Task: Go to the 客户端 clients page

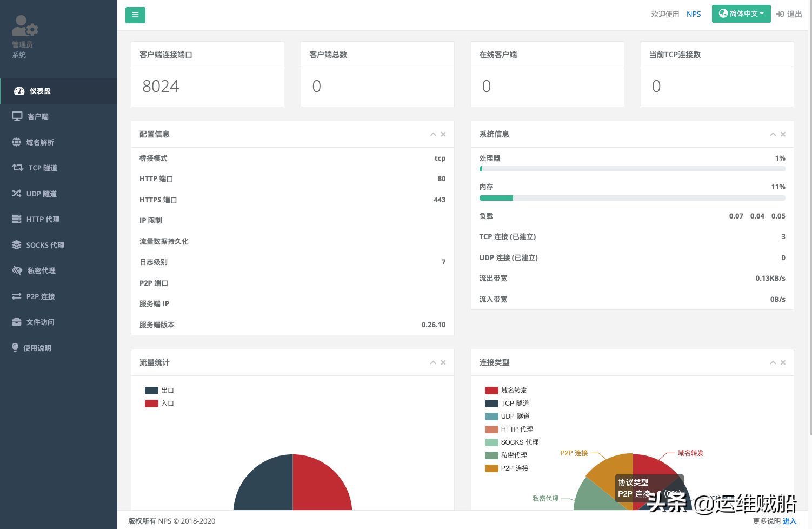Action: point(58,116)
